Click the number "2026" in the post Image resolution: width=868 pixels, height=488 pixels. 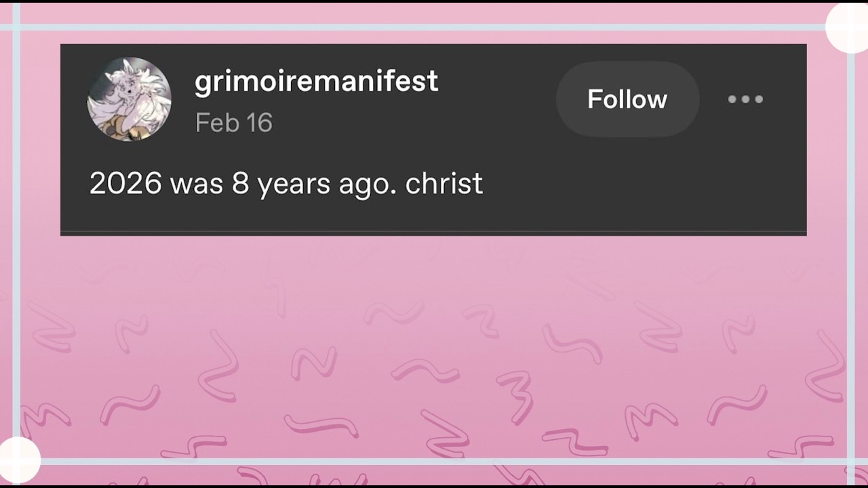(125, 184)
